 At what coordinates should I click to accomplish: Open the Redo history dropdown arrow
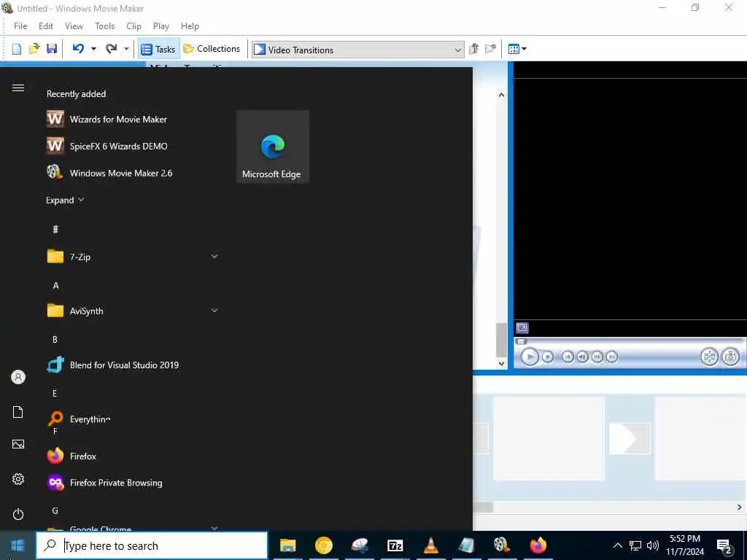pos(126,49)
